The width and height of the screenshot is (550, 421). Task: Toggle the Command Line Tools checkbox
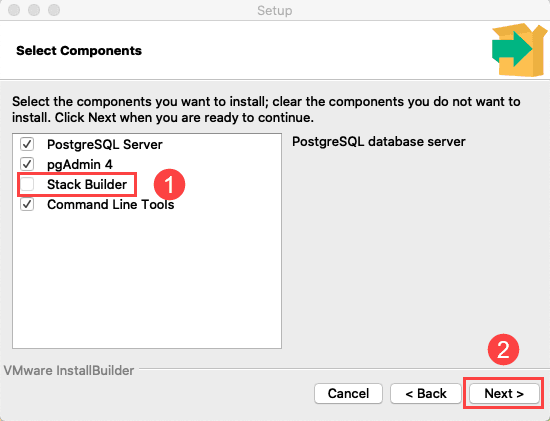(x=27, y=204)
